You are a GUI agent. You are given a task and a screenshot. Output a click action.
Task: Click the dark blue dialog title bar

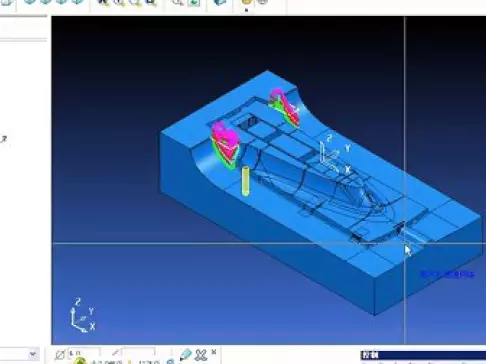click(423, 355)
